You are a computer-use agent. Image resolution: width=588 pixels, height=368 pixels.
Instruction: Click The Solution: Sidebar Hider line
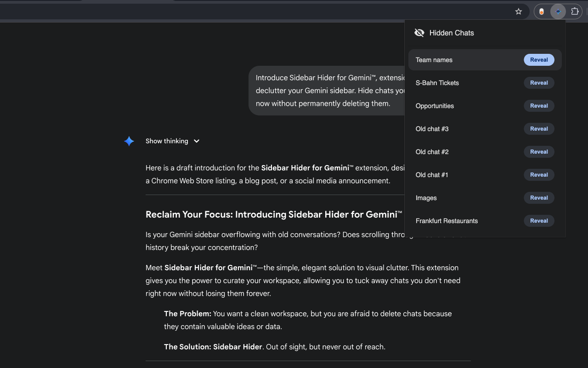[x=275, y=347]
